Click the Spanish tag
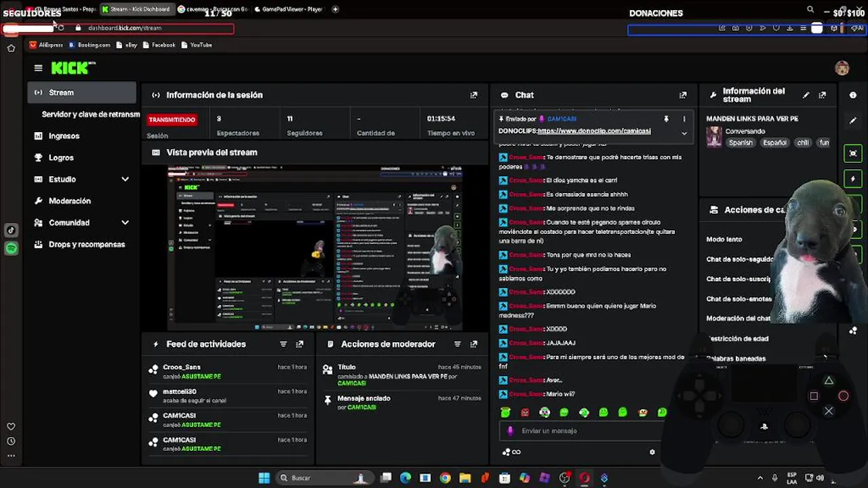Screen dimensions: 868x488 [741, 143]
